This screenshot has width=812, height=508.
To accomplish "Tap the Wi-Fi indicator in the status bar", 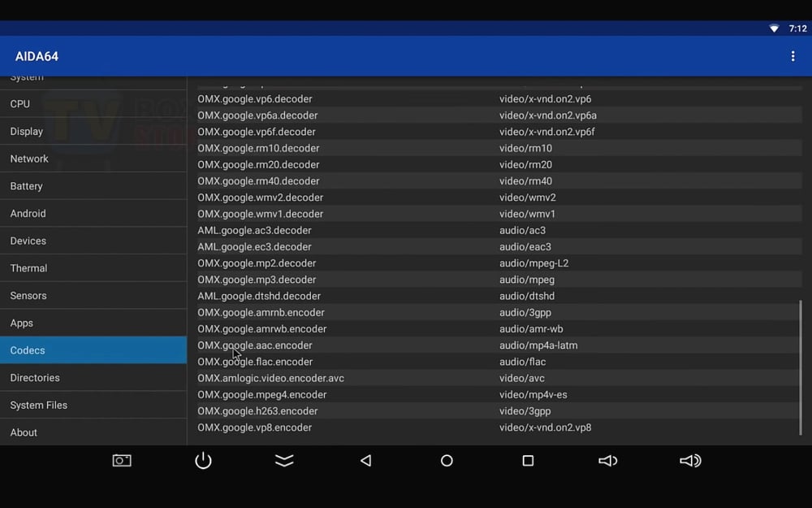I will (773, 28).
